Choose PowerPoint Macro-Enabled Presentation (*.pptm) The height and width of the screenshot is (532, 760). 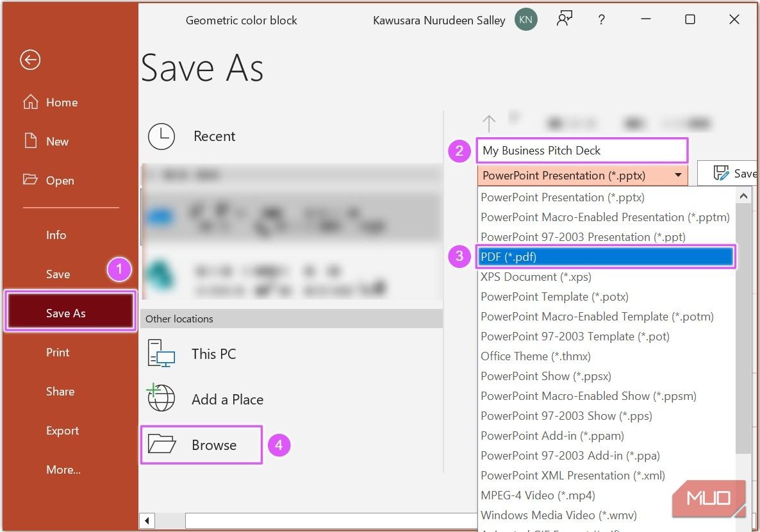[607, 217]
